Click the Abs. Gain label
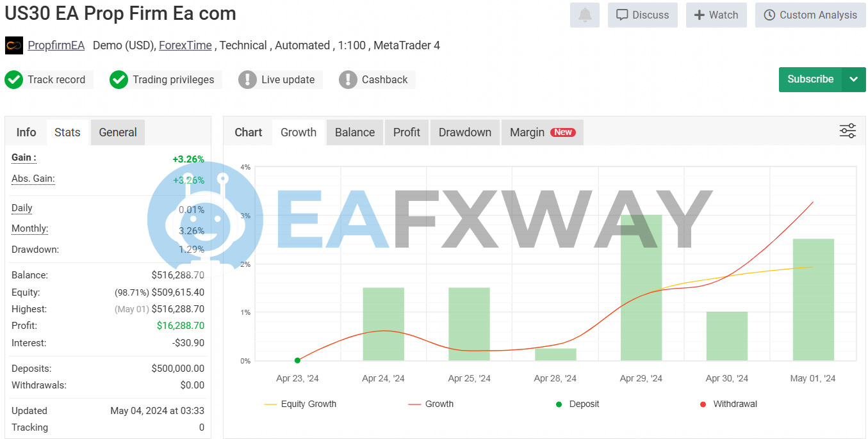Viewport: 868px width, 439px height. point(33,179)
